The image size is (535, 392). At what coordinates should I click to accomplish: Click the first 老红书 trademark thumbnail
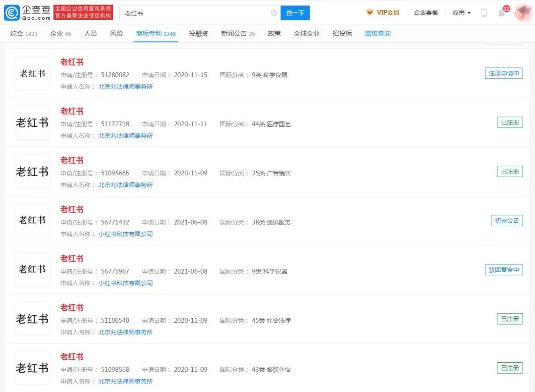[32, 73]
